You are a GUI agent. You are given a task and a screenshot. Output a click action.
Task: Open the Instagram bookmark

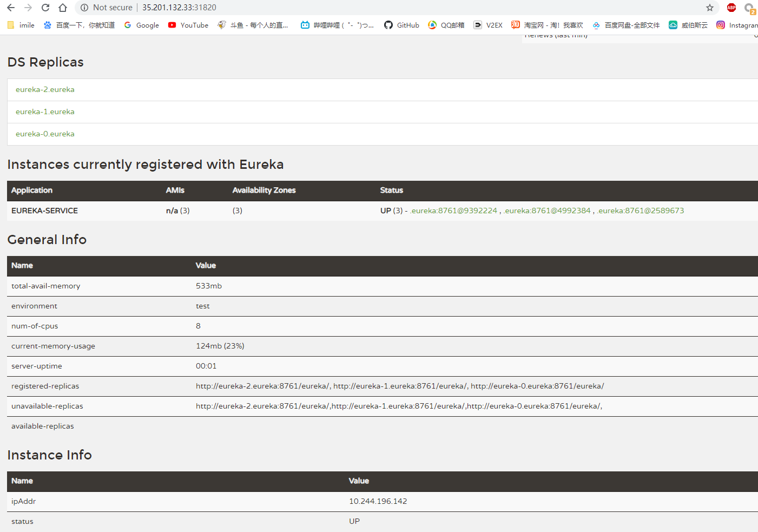pyautogui.click(x=737, y=25)
